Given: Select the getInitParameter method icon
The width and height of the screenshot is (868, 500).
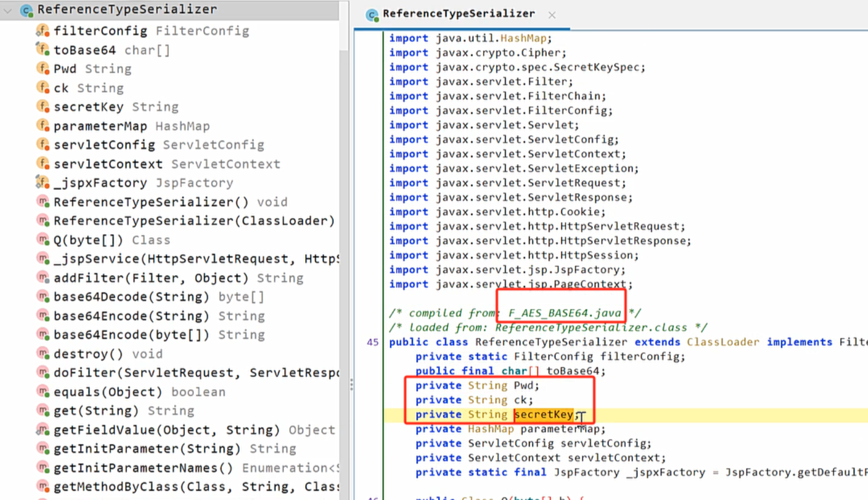Looking at the screenshot, I should pos(43,449).
